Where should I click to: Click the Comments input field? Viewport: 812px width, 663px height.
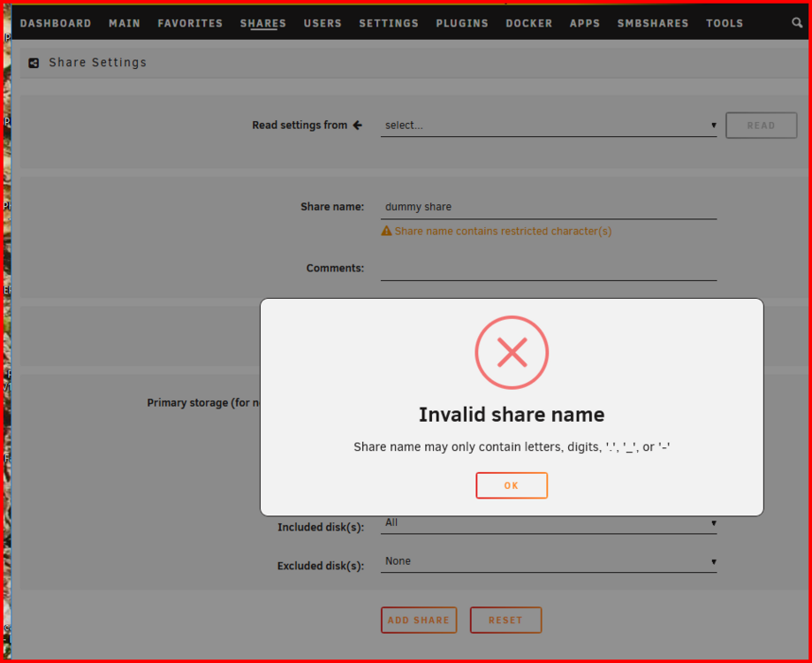(x=549, y=269)
